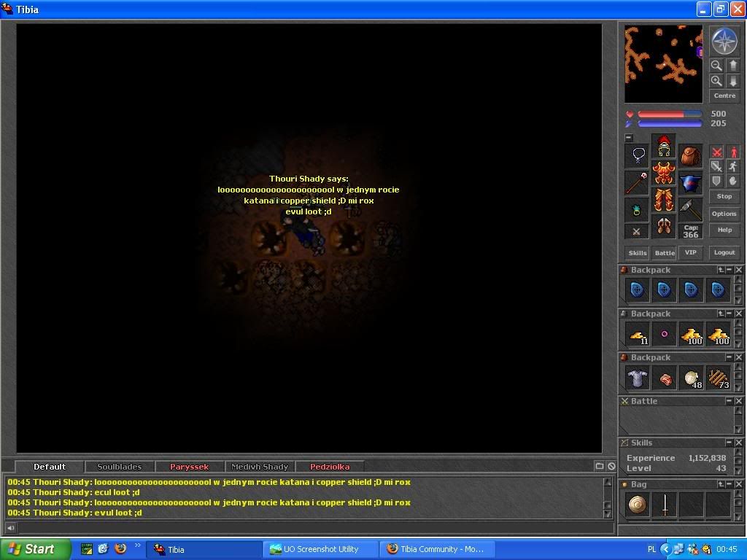Close the Skills panel
This screenshot has width=747, height=560.
(738, 443)
